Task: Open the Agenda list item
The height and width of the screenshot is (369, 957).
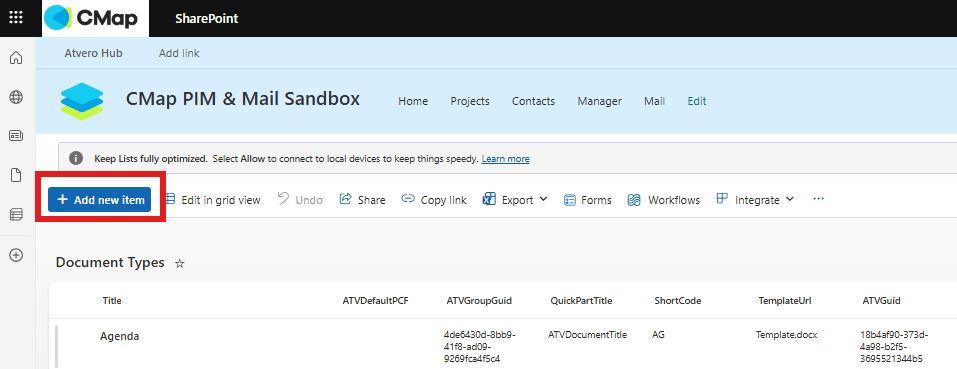Action: [x=120, y=336]
